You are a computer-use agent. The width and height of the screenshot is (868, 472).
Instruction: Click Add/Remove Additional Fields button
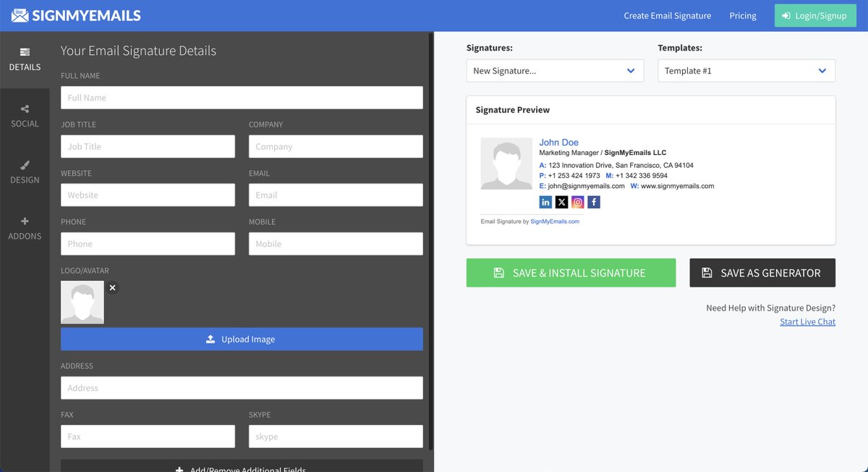242,466
